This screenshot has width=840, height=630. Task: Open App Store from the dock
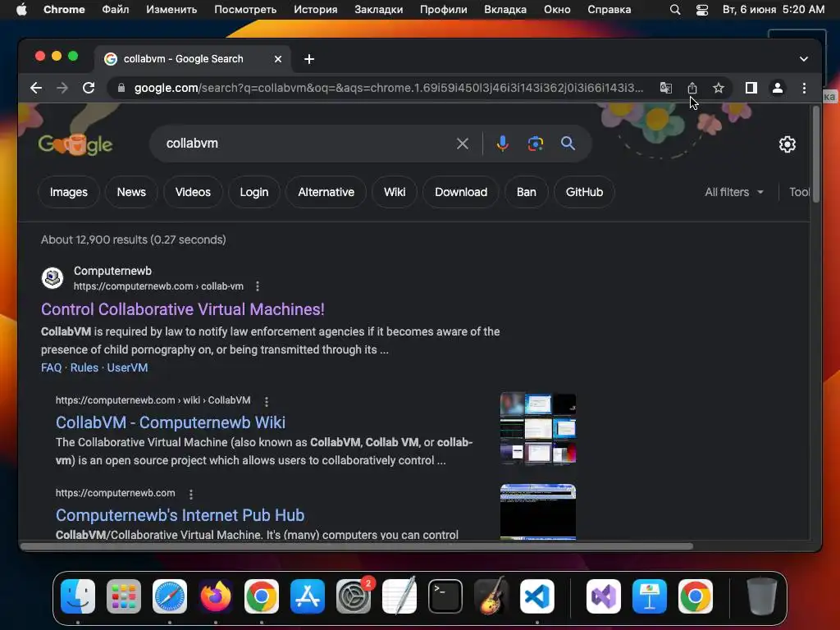click(x=308, y=596)
